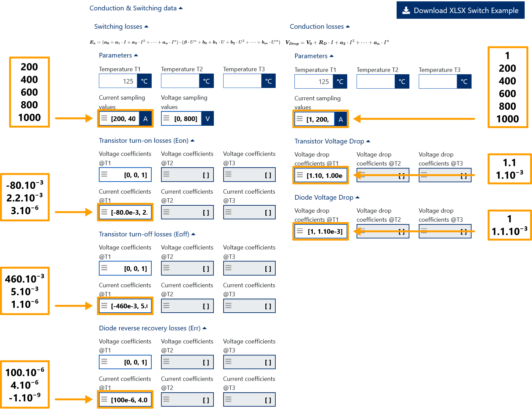Click list icon in transistor voltage drop @T1 field
The width and height of the screenshot is (532, 418).
(300, 175)
